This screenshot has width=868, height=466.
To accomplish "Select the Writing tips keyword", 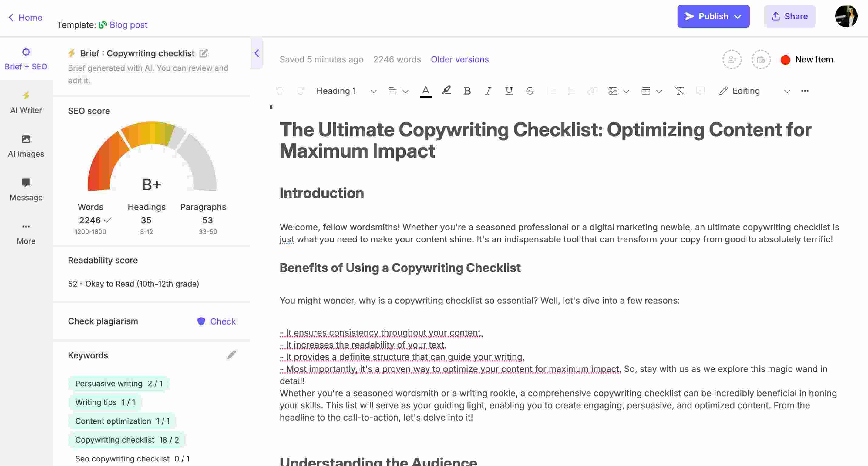I will tap(105, 402).
